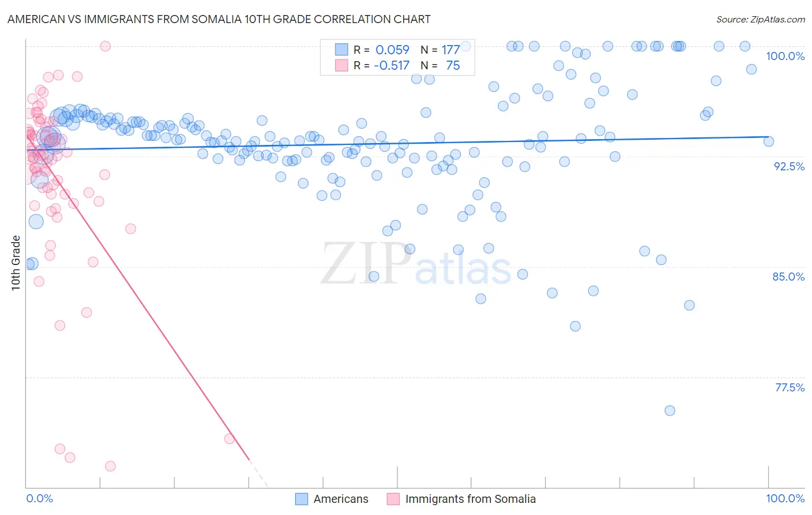The image size is (812, 515).
Task: Click the 100.0% y-axis tick label
Action: tap(785, 56)
